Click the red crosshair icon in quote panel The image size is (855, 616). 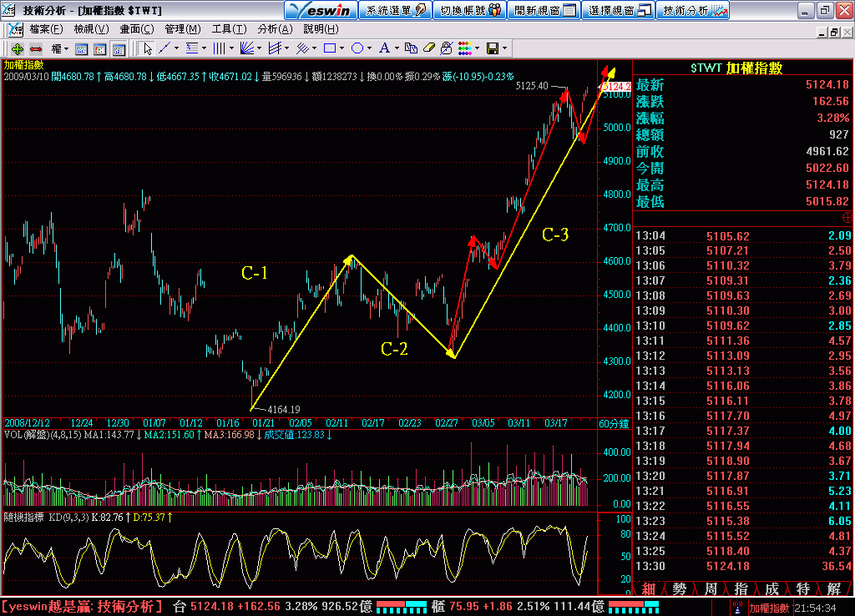847,218
